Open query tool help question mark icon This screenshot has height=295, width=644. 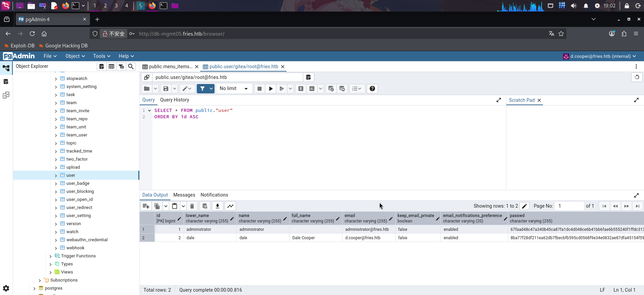pos(372,89)
